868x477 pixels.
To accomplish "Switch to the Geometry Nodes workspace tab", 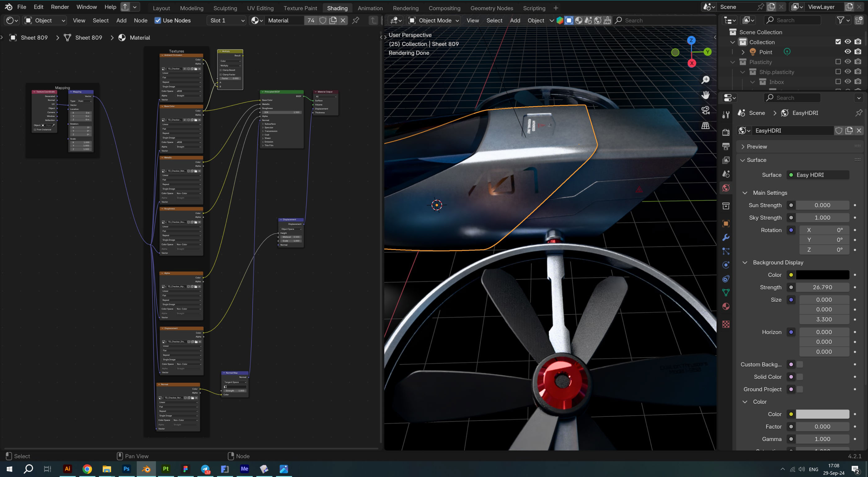I will (491, 8).
